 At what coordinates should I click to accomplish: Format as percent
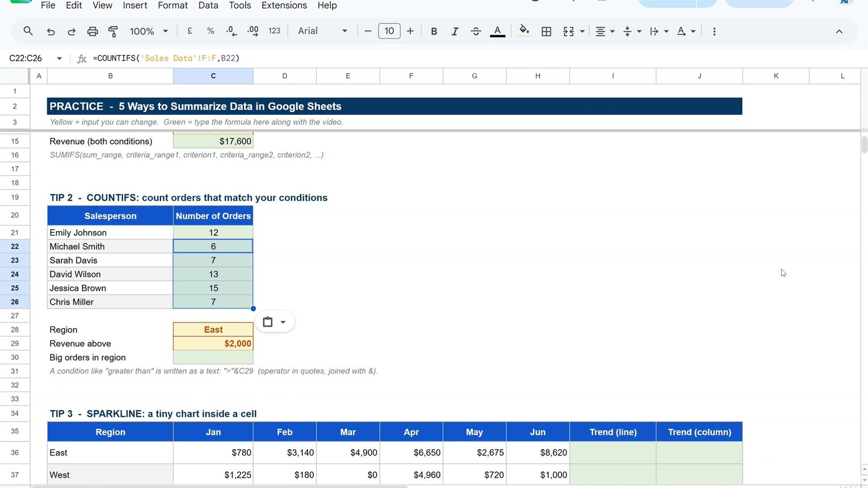pos(210,31)
